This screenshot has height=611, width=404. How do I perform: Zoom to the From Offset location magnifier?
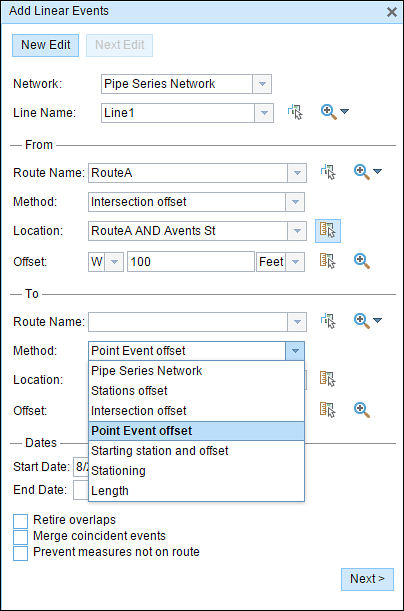click(x=362, y=261)
